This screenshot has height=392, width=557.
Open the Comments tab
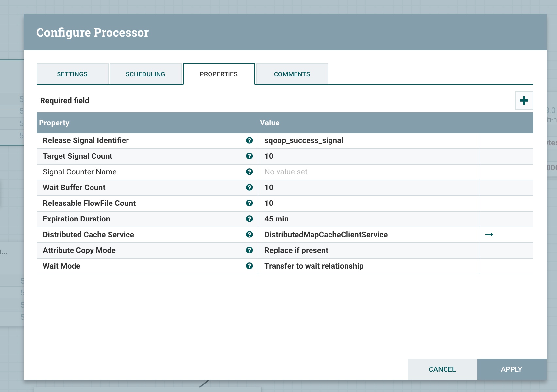pos(292,74)
